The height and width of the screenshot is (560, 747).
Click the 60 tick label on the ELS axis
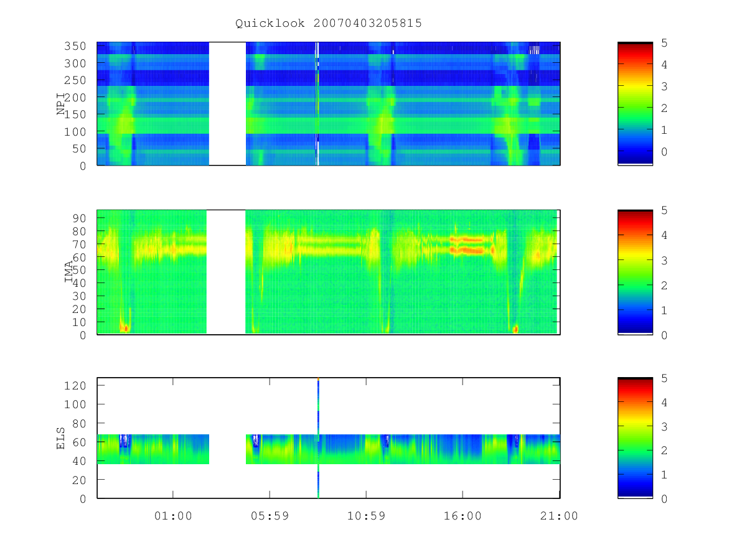tap(80, 442)
